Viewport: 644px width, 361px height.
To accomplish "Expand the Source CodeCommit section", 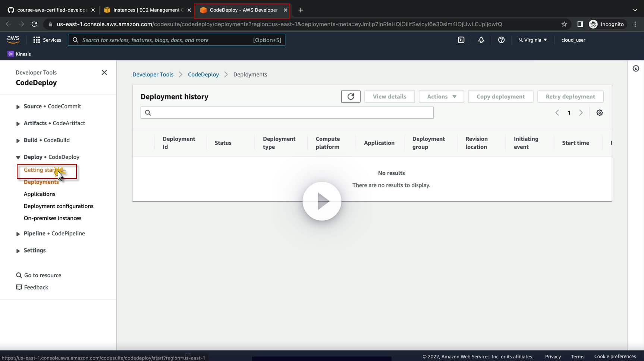I will [18, 107].
